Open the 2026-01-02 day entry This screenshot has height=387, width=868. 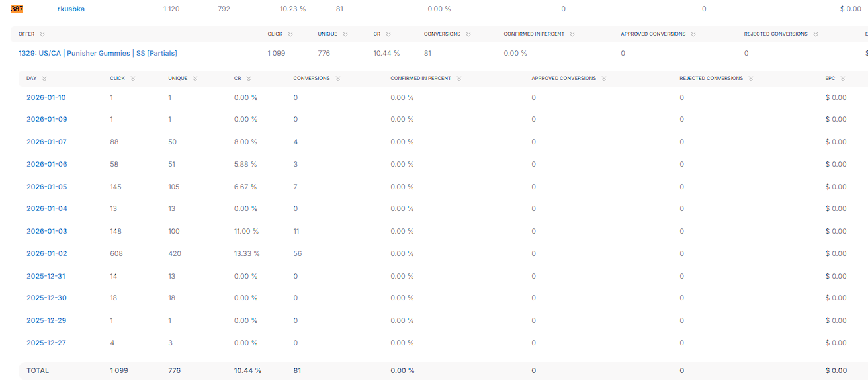tap(46, 253)
